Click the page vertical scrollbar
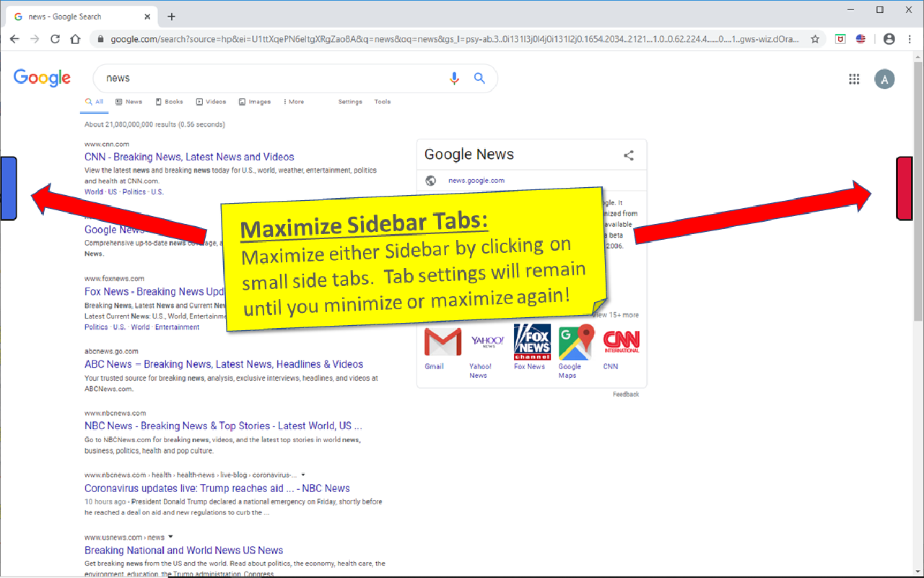924x578 pixels. pyautogui.click(x=918, y=217)
